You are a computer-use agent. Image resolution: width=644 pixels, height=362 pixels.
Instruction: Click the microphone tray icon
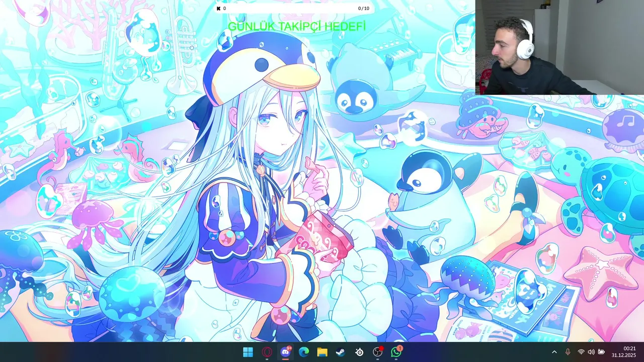pyautogui.click(x=568, y=352)
